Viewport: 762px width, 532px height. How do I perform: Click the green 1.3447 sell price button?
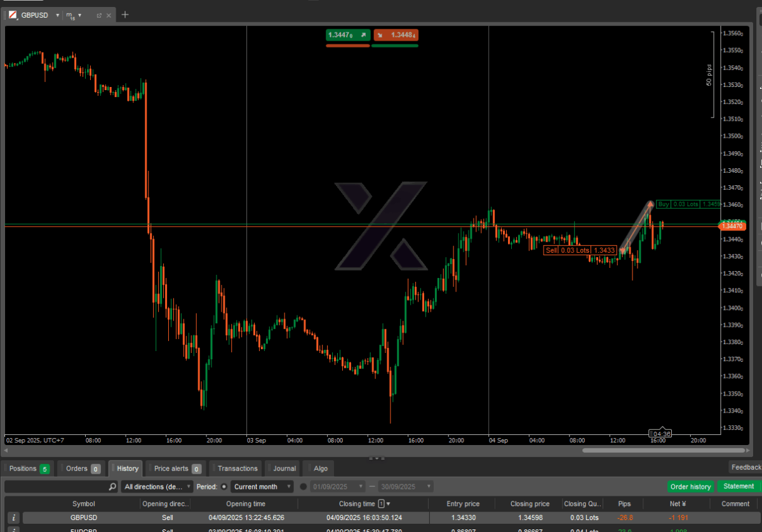coord(347,36)
